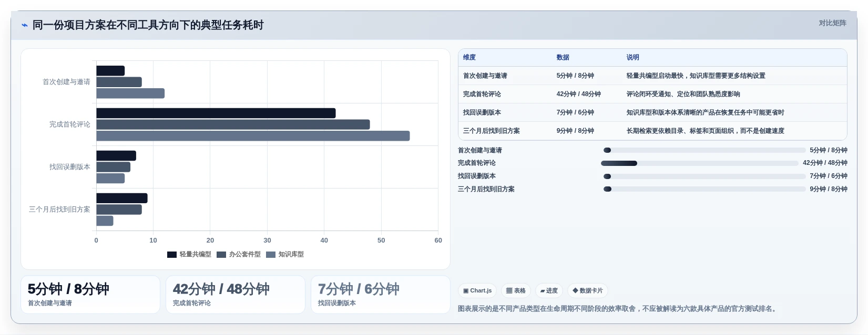868x335 pixels.
Task: Click the 三个月后找到旧方案 chart axis label
Action: (x=59, y=210)
